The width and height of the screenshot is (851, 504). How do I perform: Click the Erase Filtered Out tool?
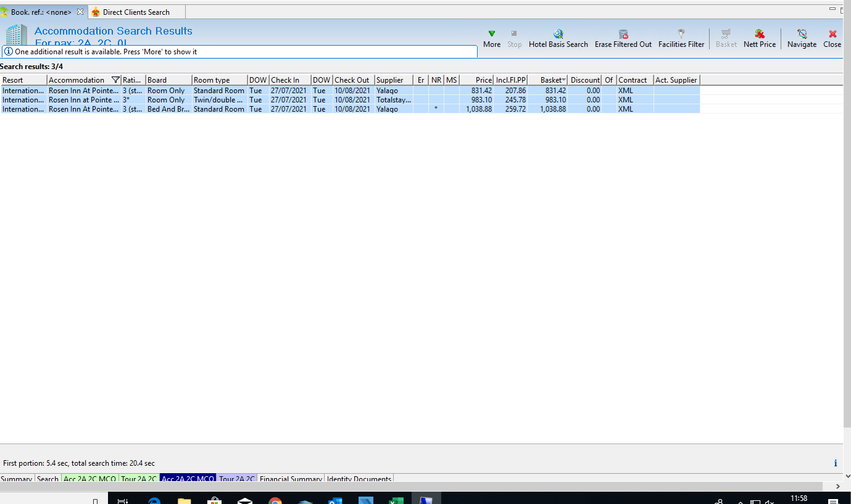(623, 39)
